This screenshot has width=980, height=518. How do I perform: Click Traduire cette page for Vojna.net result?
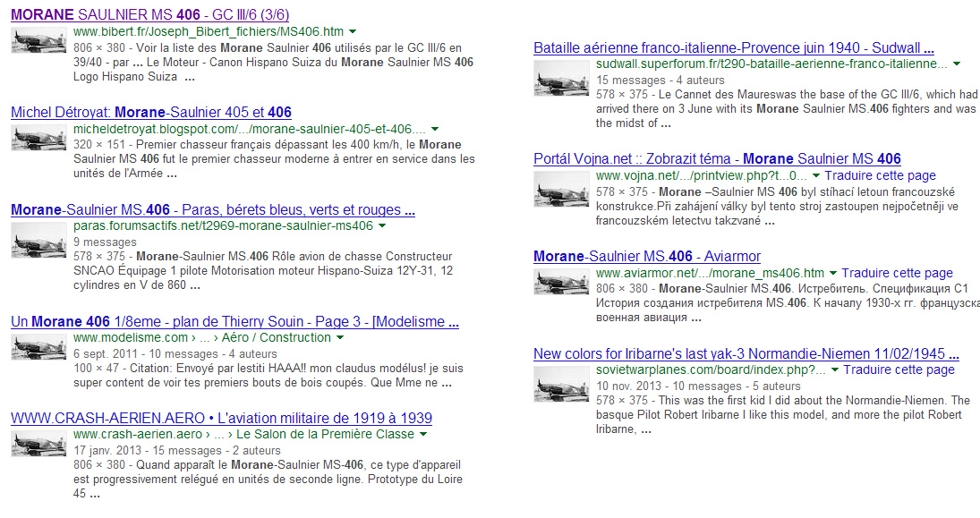point(880,175)
